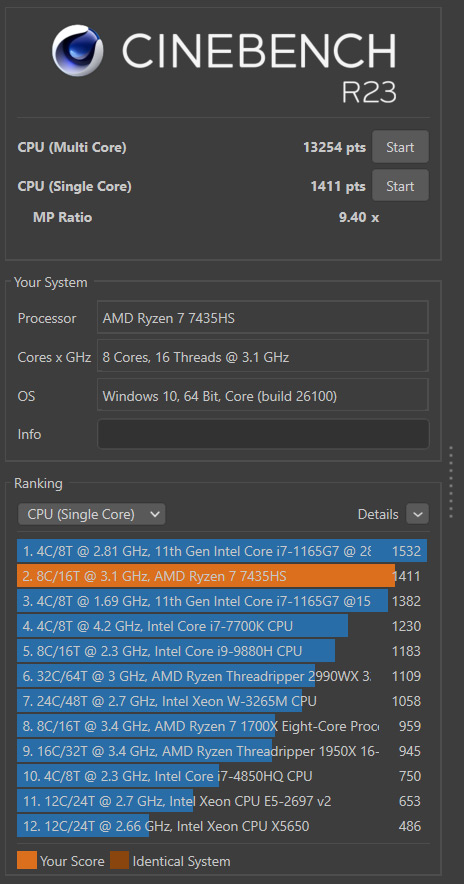Image resolution: width=464 pixels, height=884 pixels.
Task: Click the 13254 pts multi core score
Action: (334, 147)
